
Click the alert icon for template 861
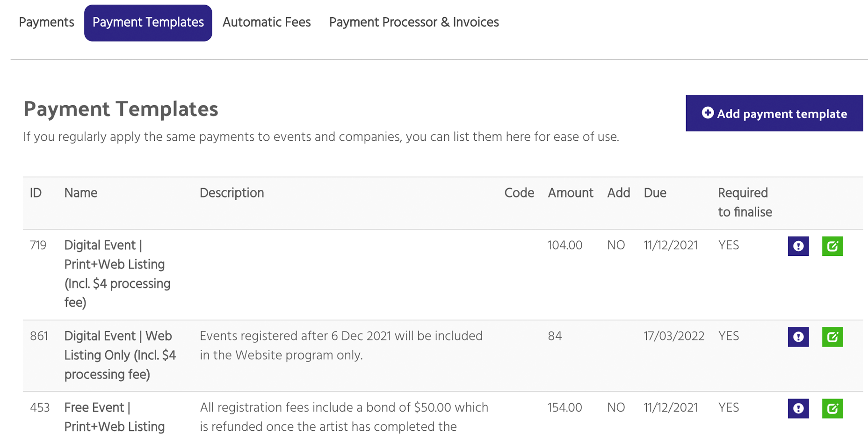pos(798,337)
